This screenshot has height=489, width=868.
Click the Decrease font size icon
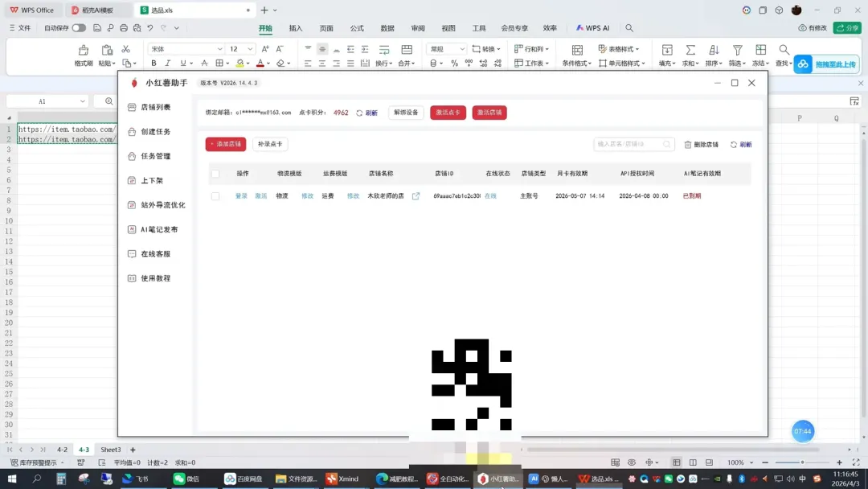click(280, 49)
